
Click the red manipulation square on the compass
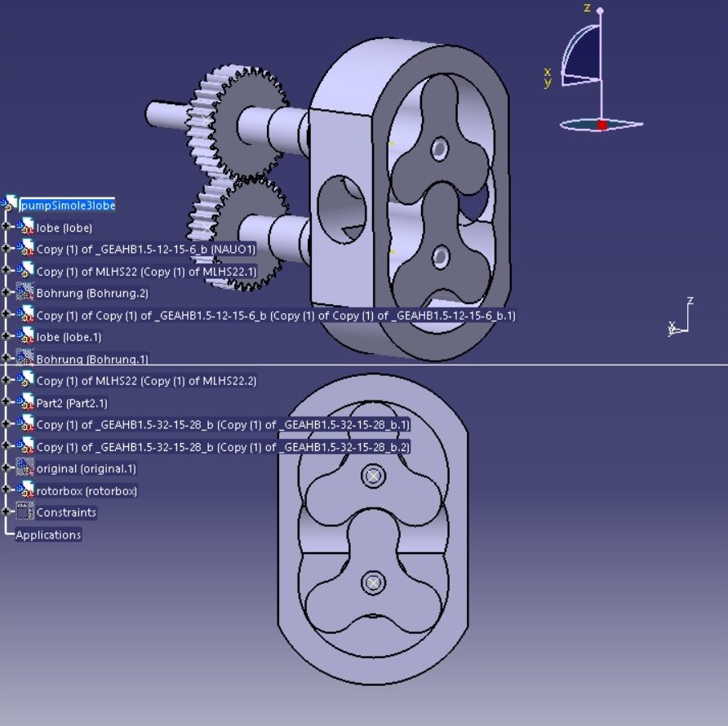tap(602, 125)
